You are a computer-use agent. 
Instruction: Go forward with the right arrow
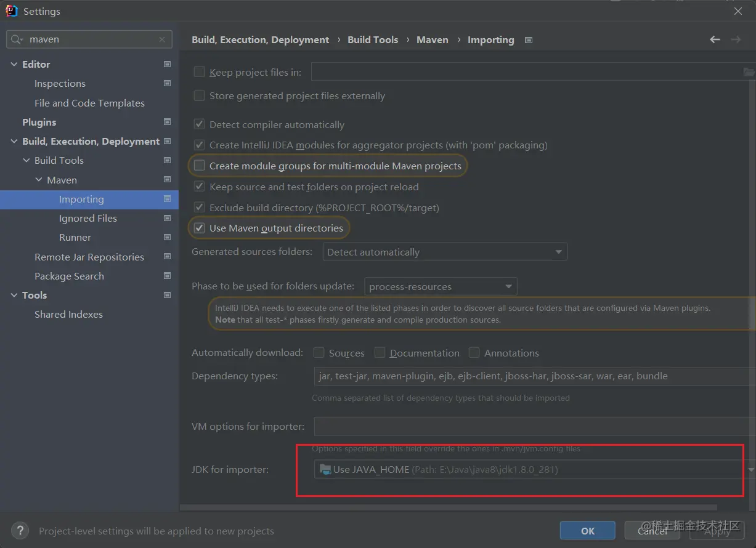[x=736, y=39]
